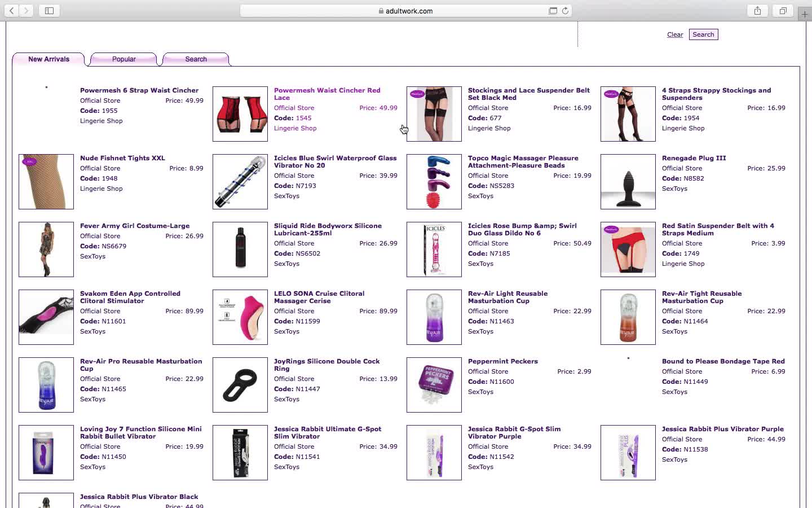Open Rev-Air Light Reusable Cup link
This screenshot has height=508, width=812.
pyautogui.click(x=507, y=297)
